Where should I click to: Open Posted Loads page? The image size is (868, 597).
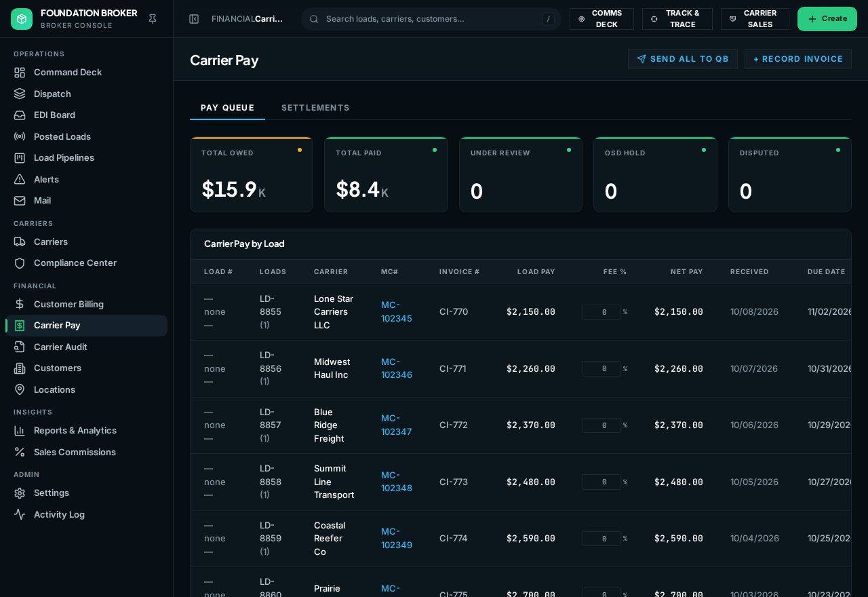[86, 136]
